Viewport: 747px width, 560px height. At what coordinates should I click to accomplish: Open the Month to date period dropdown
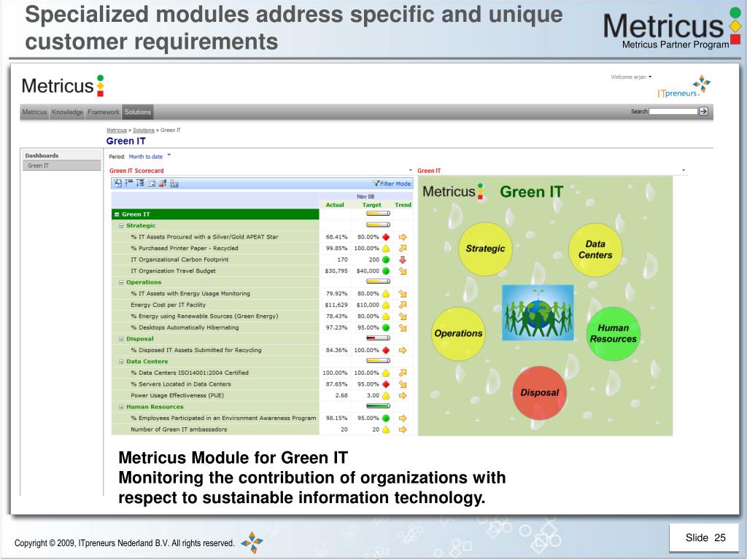click(x=149, y=157)
